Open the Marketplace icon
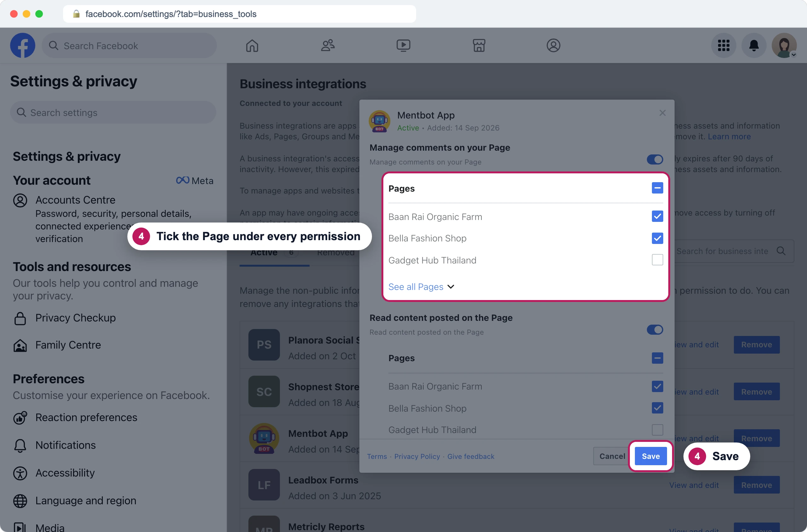Screen dimensions: 807x532 pos(479,45)
